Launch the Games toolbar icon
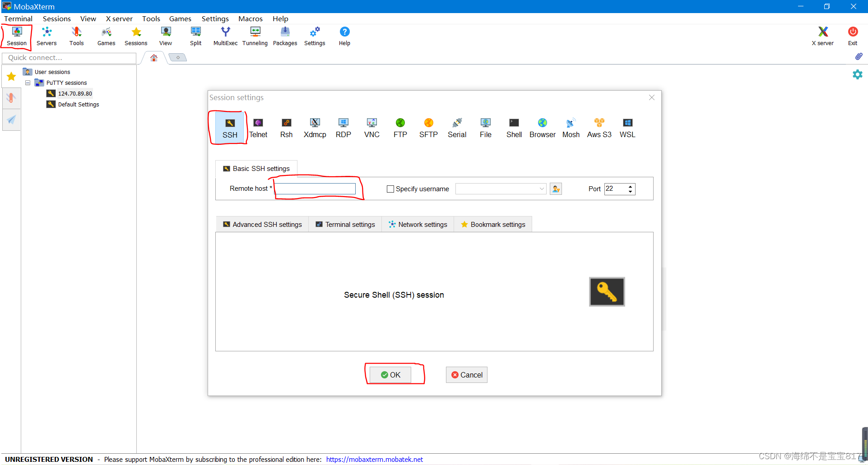Viewport: 868px width, 465px height. [106, 36]
